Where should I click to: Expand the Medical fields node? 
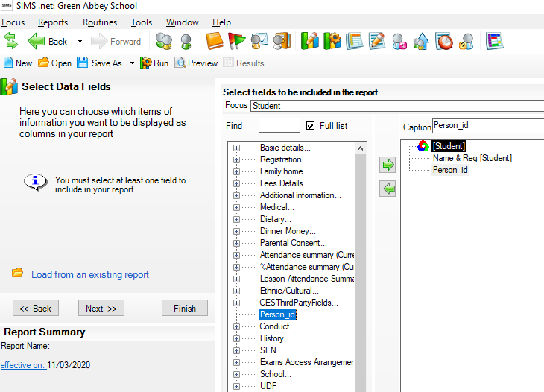tap(237, 207)
